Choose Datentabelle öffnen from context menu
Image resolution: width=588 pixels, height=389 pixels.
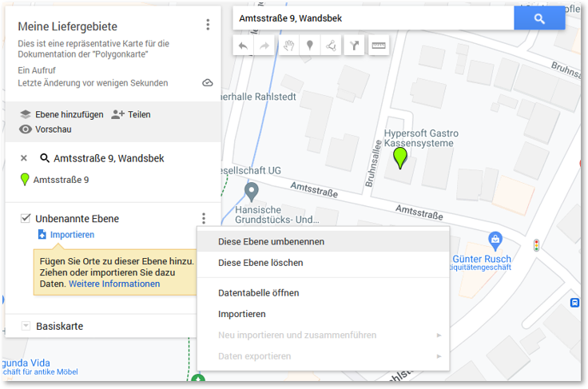tap(258, 293)
